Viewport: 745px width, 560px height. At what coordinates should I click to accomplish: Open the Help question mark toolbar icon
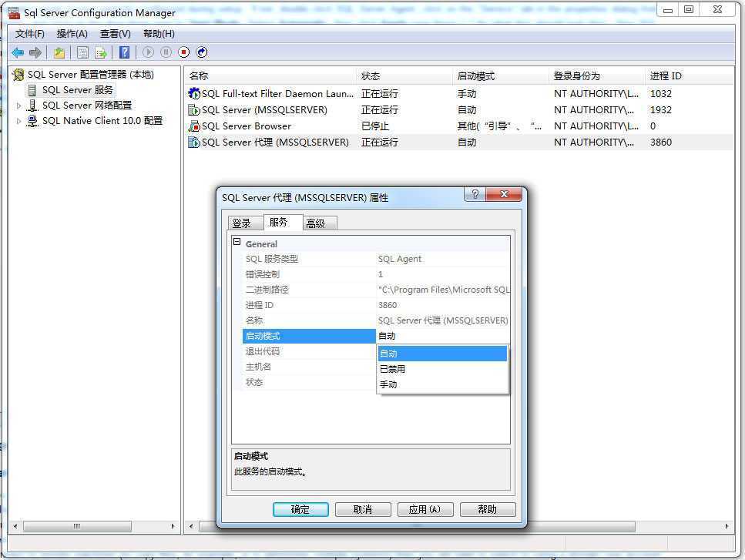point(124,52)
